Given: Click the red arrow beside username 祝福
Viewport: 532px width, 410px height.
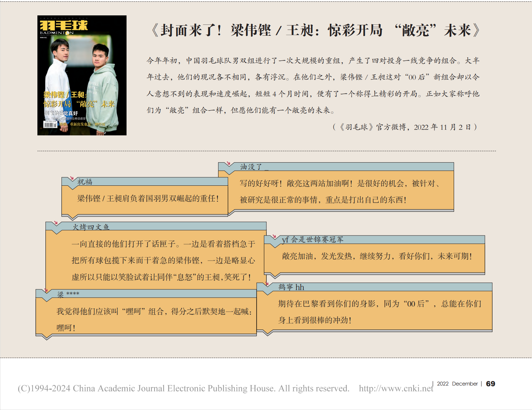Looking at the screenshot, I should pyautogui.click(x=72, y=178).
